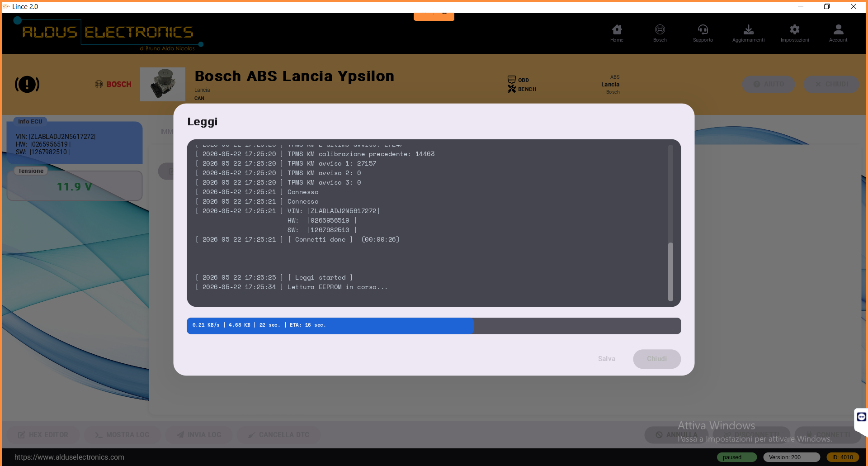Click the Leggi dialog title
Screen dimensions: 868x466
click(x=202, y=122)
